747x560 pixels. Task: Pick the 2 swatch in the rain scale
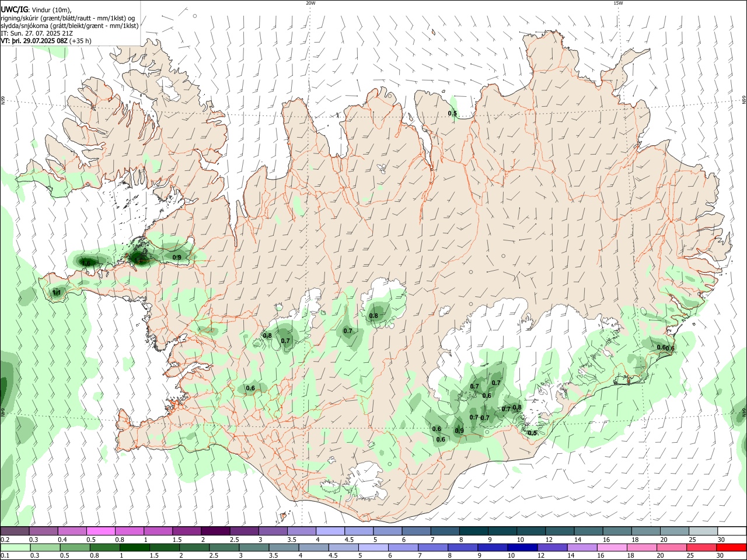(194, 548)
